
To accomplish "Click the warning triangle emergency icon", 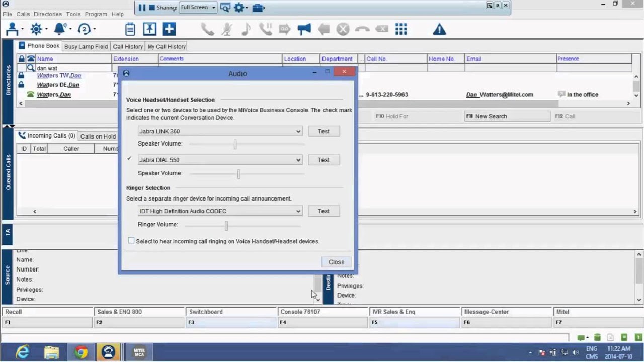I will tap(439, 29).
